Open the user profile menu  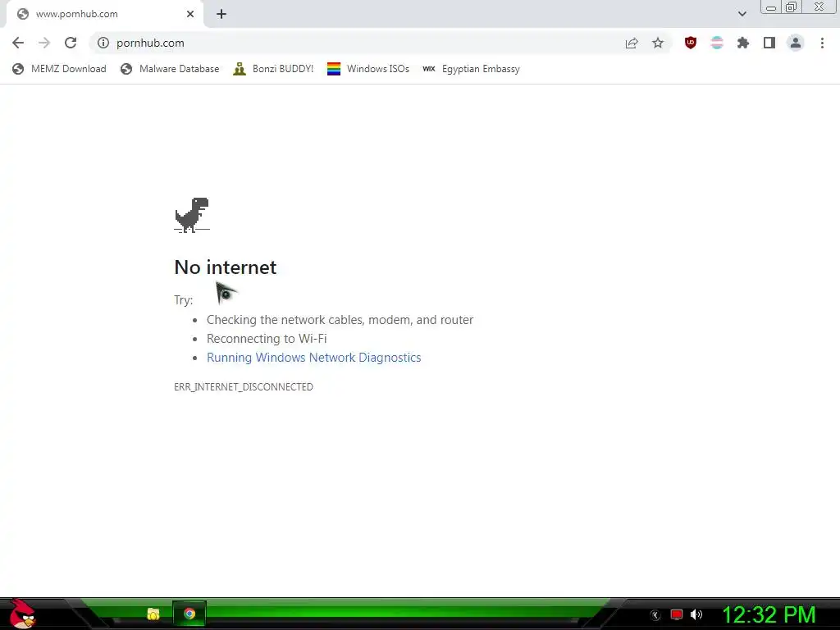click(x=796, y=43)
